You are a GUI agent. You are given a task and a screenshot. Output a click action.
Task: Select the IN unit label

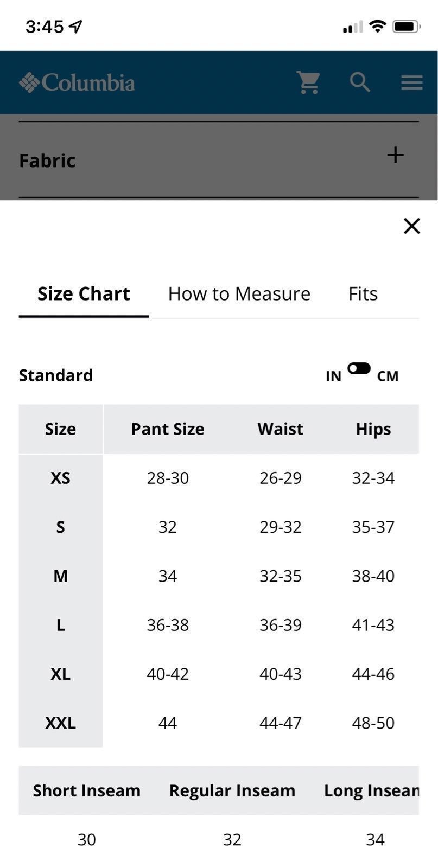pos(333,376)
